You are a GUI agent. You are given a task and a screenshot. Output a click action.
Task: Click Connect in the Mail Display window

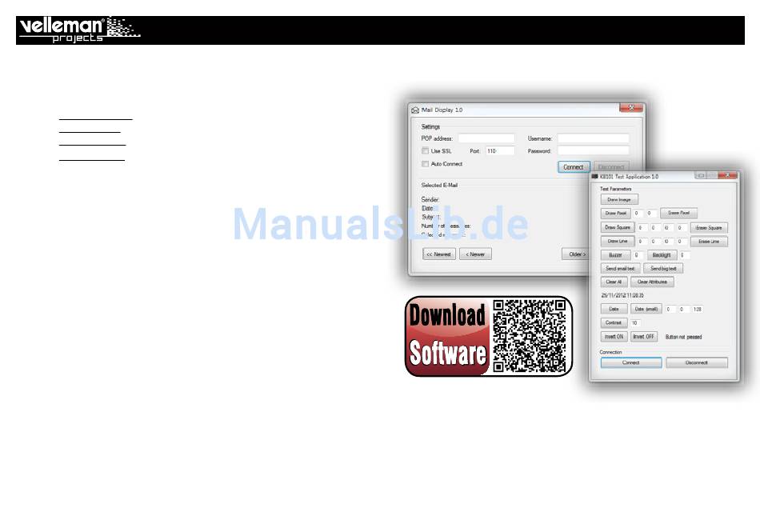(x=574, y=167)
